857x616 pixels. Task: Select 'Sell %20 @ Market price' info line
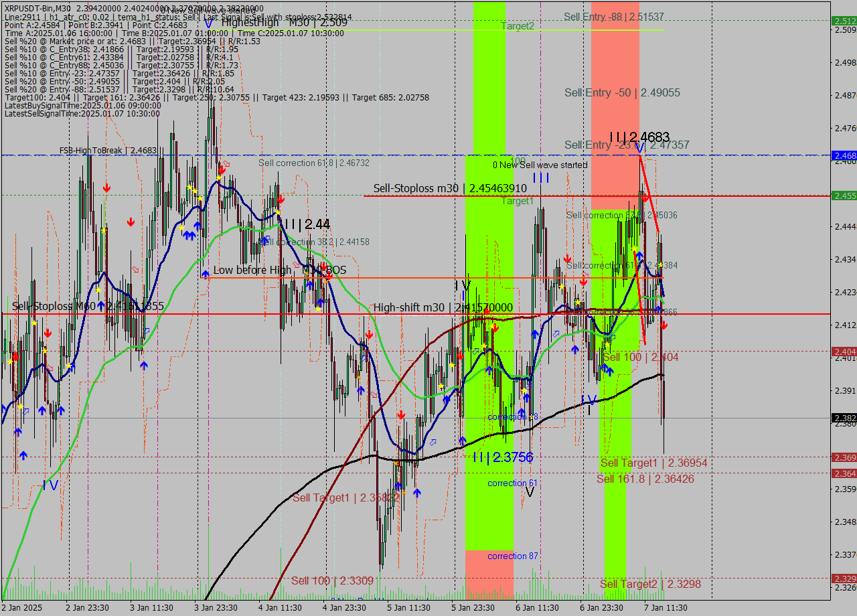[x=133, y=42]
